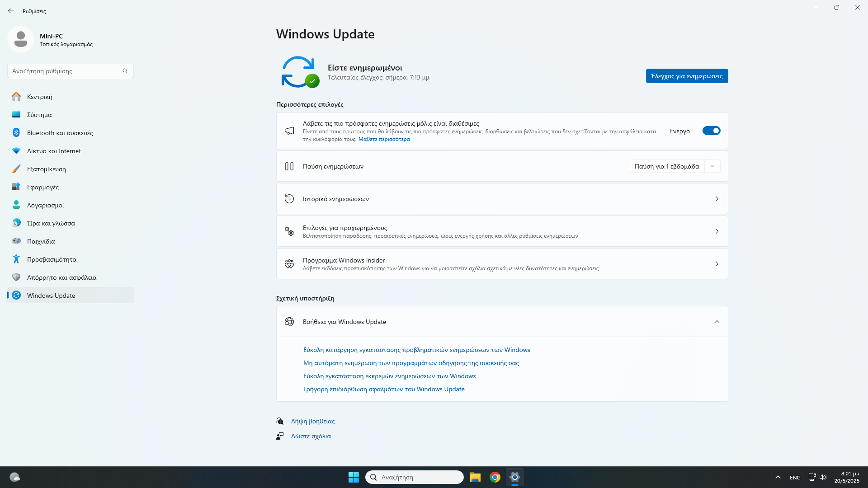This screenshot has height=488, width=868.
Task: Select Windows Update in the sidebar
Action: (x=71, y=295)
